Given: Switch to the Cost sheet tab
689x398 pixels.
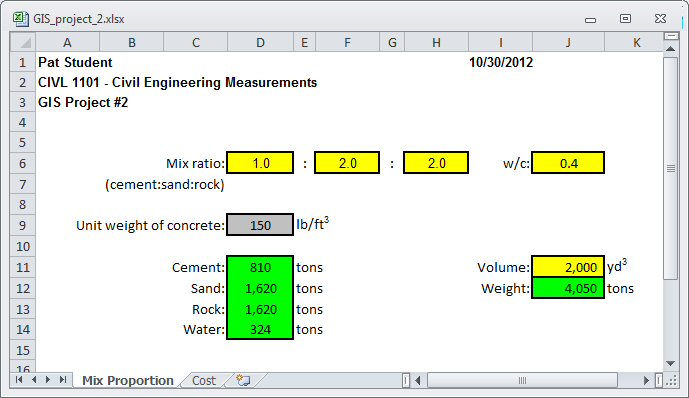Looking at the screenshot, I should pyautogui.click(x=204, y=380).
